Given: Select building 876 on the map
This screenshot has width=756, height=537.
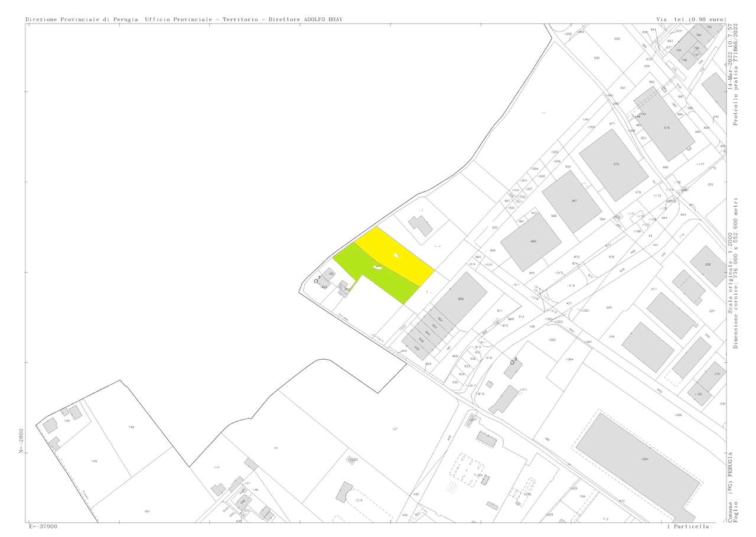Looking at the screenshot, I should (x=614, y=164).
